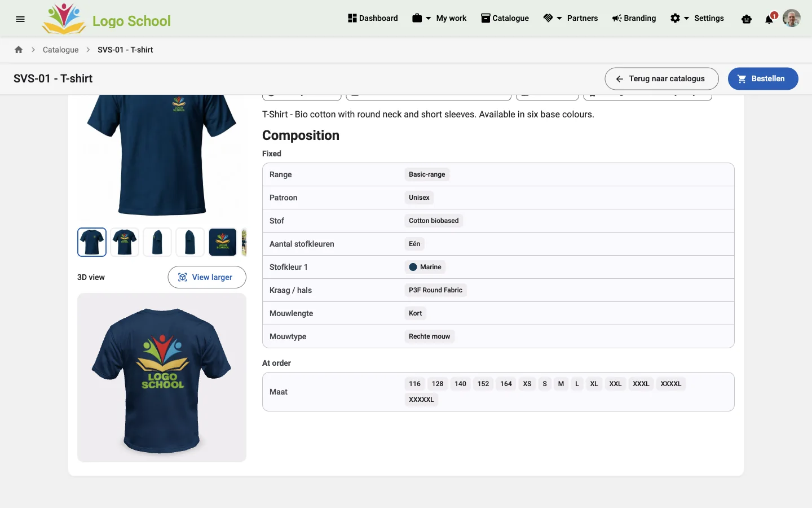Open the notifications bell
812x508 pixels.
click(x=769, y=19)
